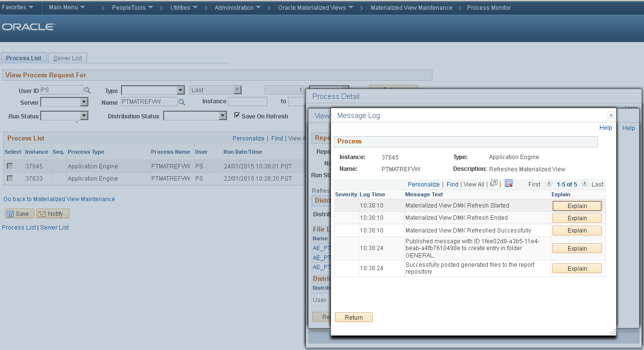
Task: Open Oracle Materialized Views breadcrumb menu
Action: (316, 8)
